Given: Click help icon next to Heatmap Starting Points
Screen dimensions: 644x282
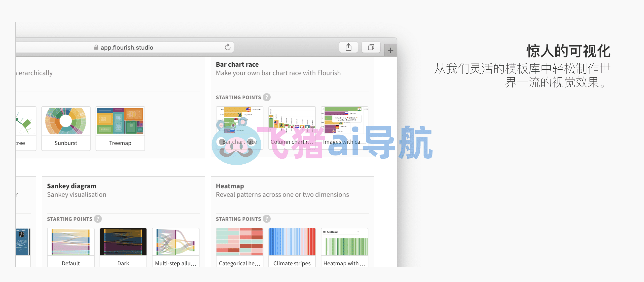Looking at the screenshot, I should point(266,219).
